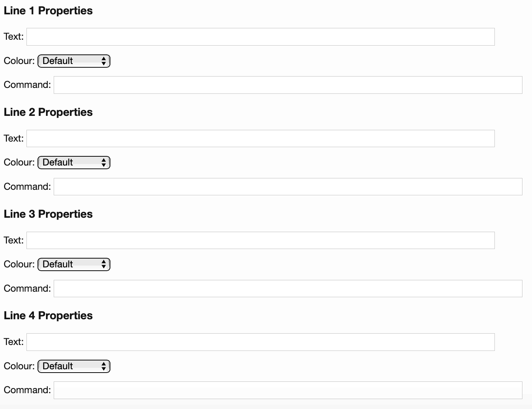Viewport: 532px width, 409px height.
Task: Click the Line 3 Text input field
Action: point(260,241)
